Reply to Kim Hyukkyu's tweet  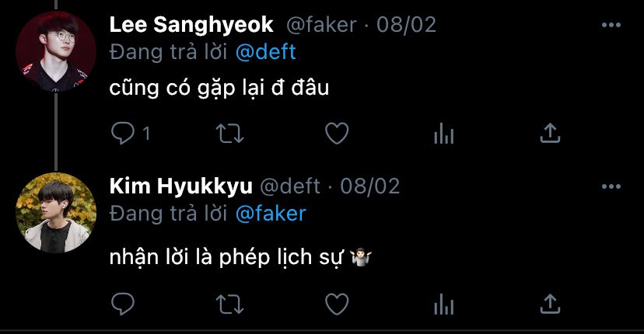(123, 304)
